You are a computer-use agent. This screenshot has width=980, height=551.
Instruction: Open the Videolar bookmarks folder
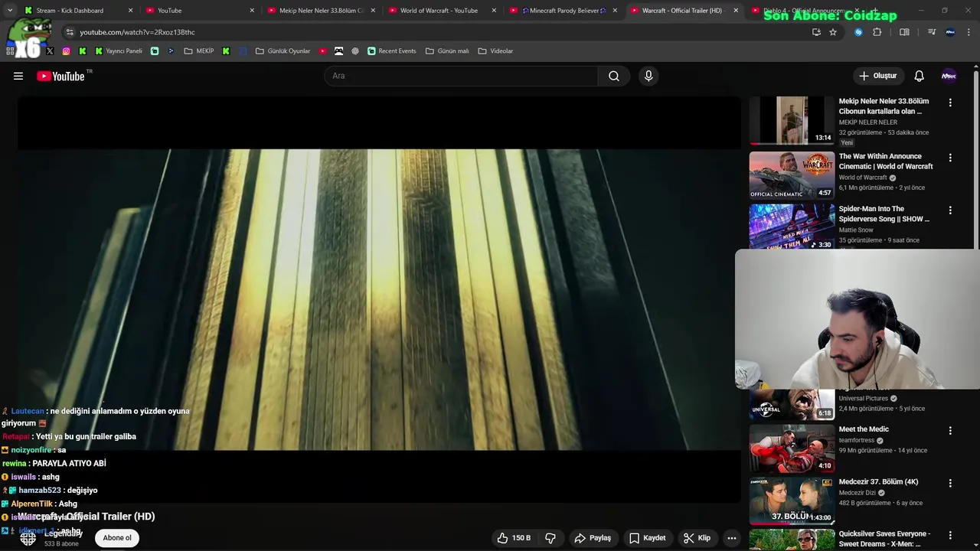[495, 51]
